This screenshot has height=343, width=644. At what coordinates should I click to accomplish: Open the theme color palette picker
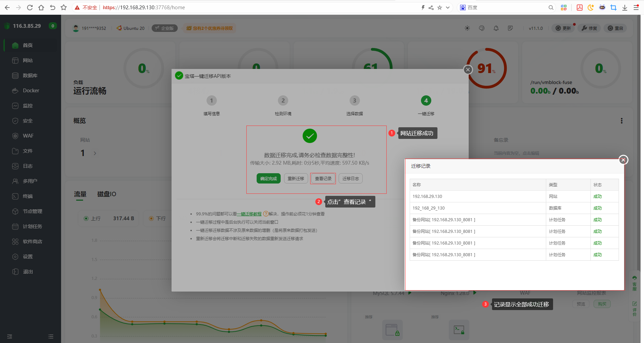(x=481, y=28)
